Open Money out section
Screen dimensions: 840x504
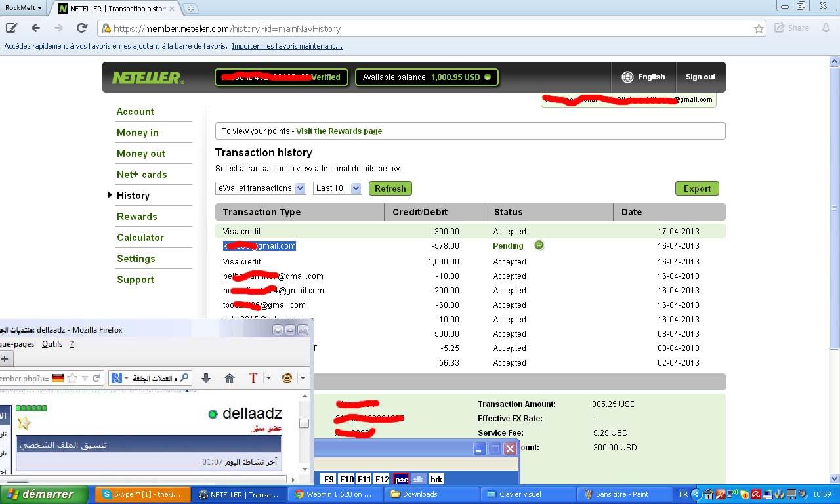click(141, 154)
